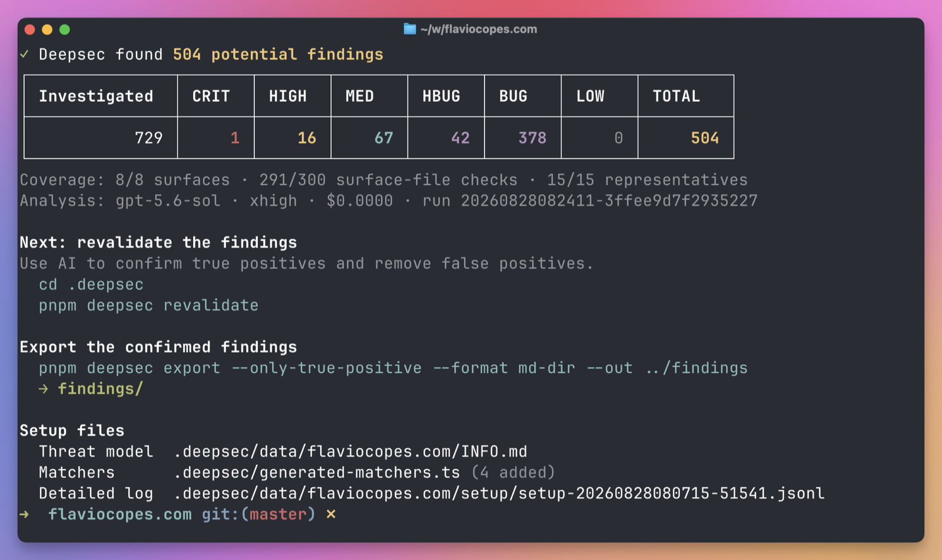Click the Investigated value 729

[x=148, y=138]
